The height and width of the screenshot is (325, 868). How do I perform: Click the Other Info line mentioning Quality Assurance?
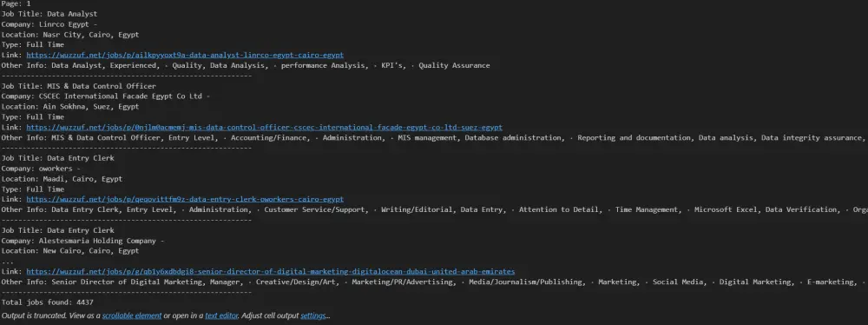[246, 65]
